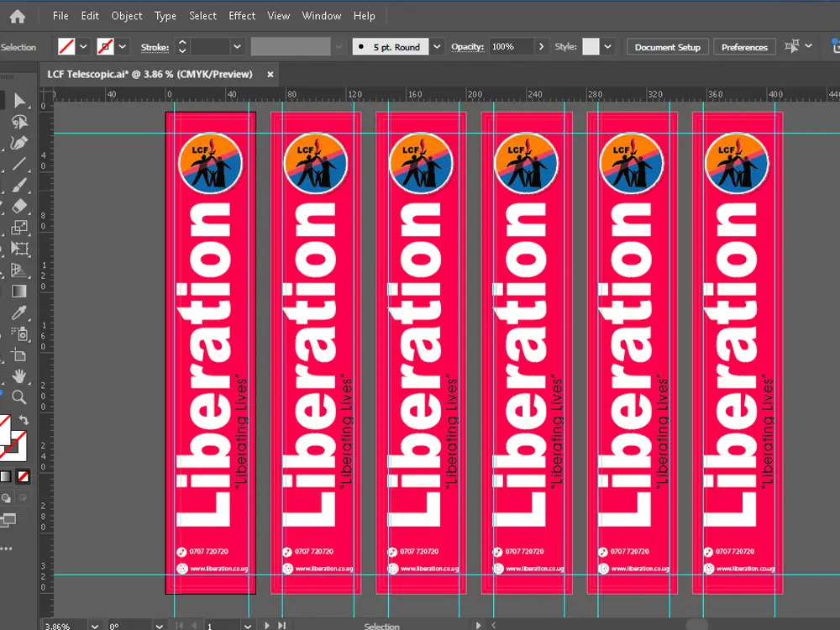This screenshot has width=840, height=630.
Task: Click the Opacity label link
Action: (467, 46)
